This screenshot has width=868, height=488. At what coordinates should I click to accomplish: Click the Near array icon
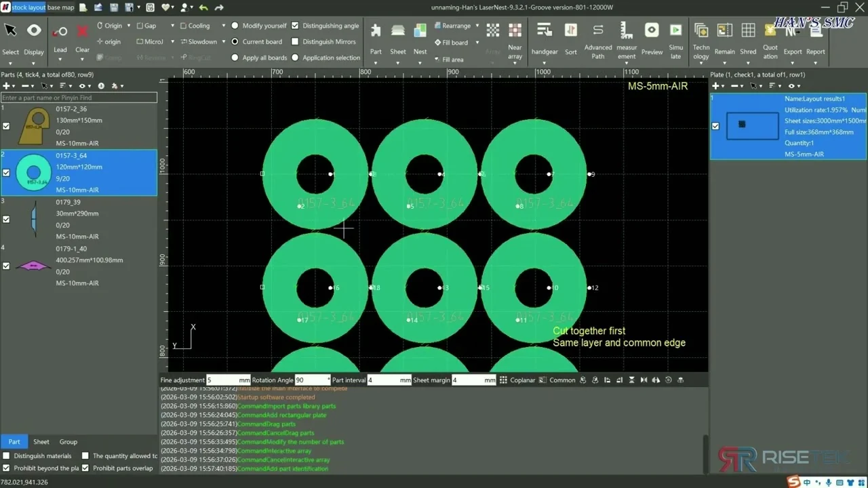point(515,30)
